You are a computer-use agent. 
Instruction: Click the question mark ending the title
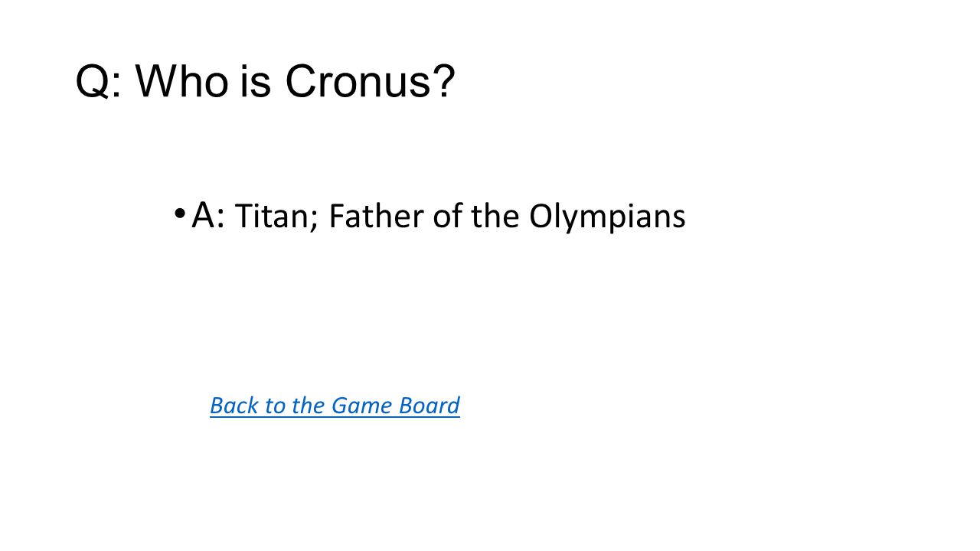[444, 81]
